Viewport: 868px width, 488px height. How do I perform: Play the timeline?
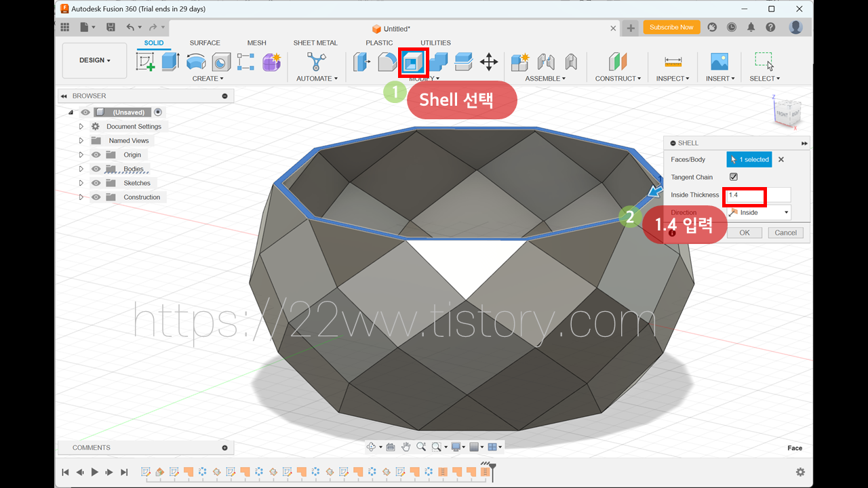[94, 472]
